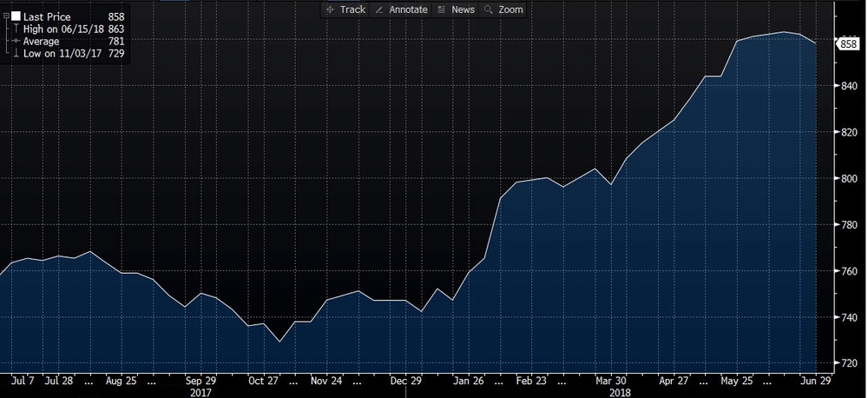Click the Low marker icon in legend
The width and height of the screenshot is (868, 398).
click(x=16, y=54)
